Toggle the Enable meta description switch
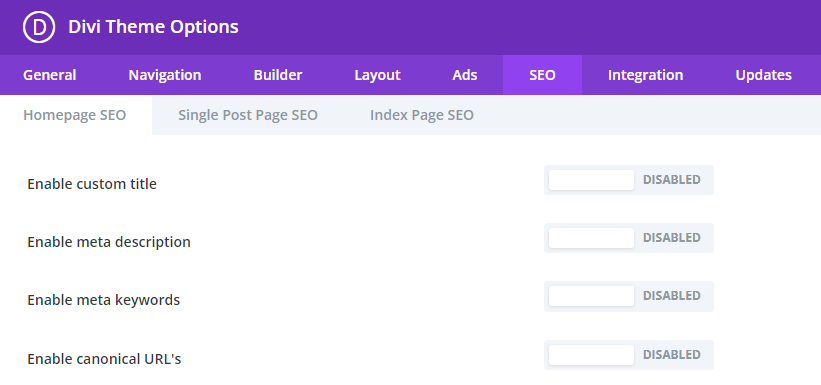 point(629,238)
